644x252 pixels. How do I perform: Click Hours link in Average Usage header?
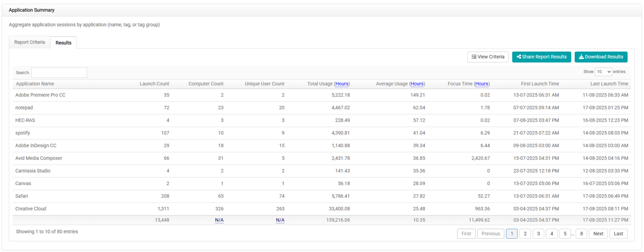pyautogui.click(x=417, y=84)
